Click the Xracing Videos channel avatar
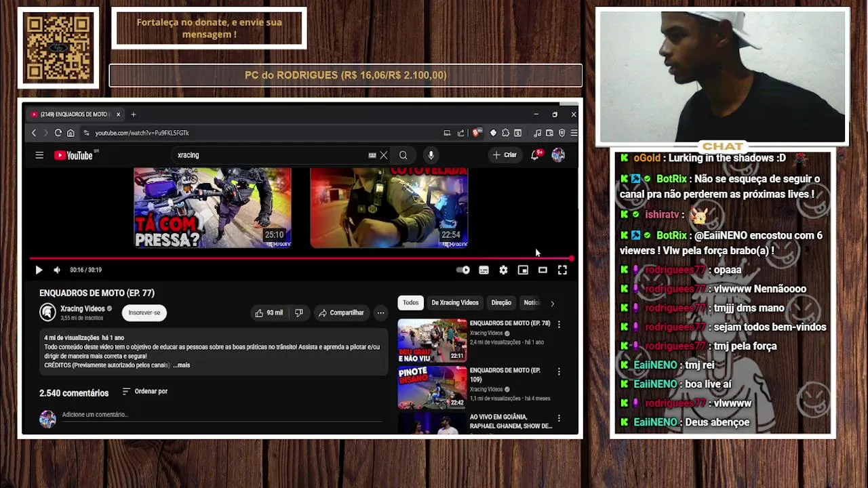The width and height of the screenshot is (868, 488). pos(47,312)
